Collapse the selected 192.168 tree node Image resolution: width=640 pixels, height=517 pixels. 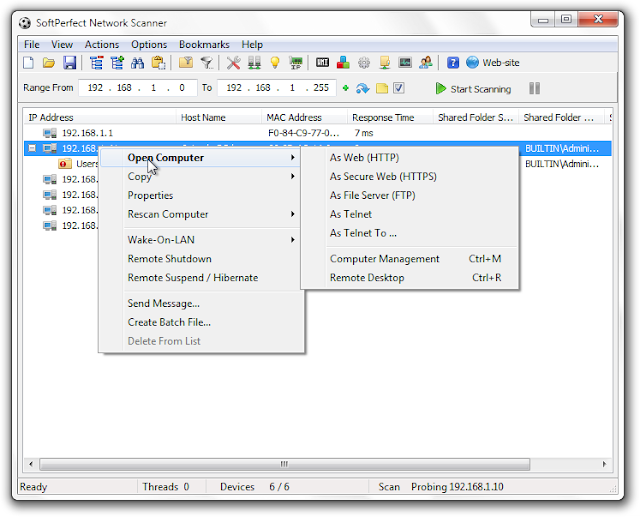pyautogui.click(x=32, y=148)
